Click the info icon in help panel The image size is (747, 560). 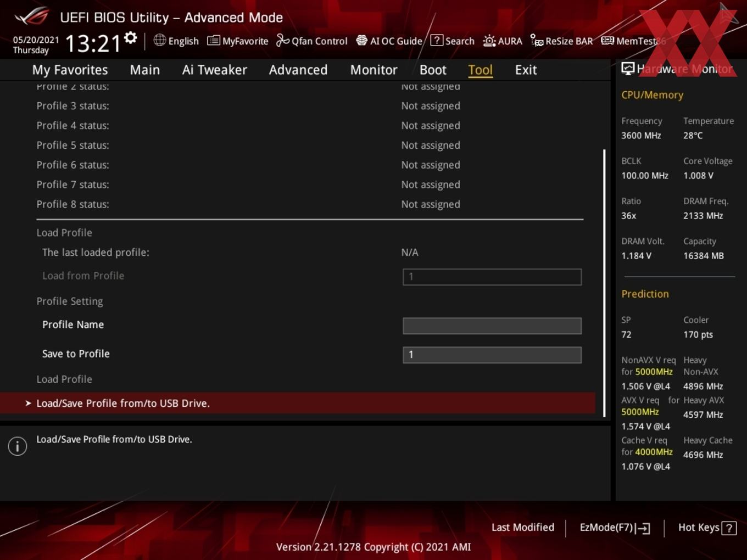[x=18, y=446]
